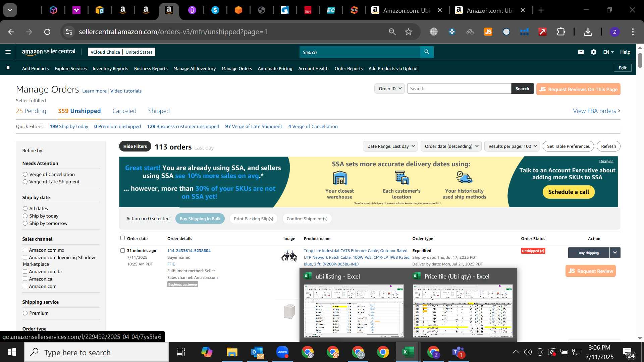Open Results per page: 100 dropdown
This screenshot has width=644, height=362.
coord(512,146)
